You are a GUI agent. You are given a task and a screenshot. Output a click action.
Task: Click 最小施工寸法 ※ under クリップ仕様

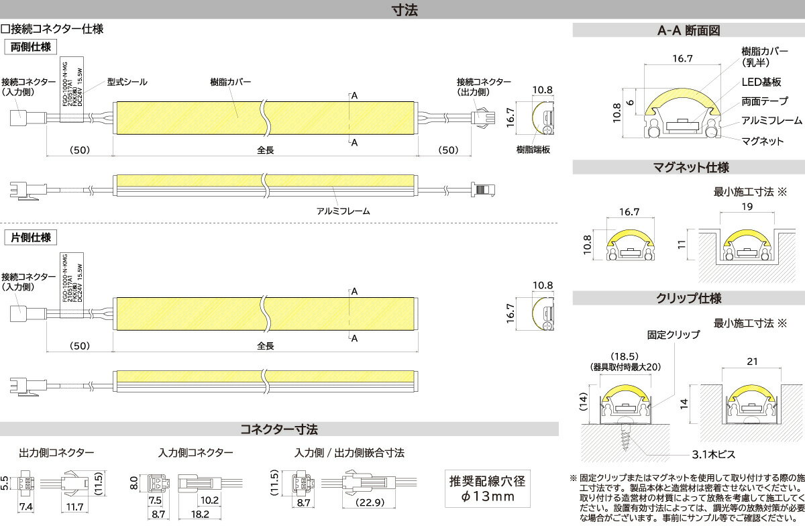click(x=751, y=323)
